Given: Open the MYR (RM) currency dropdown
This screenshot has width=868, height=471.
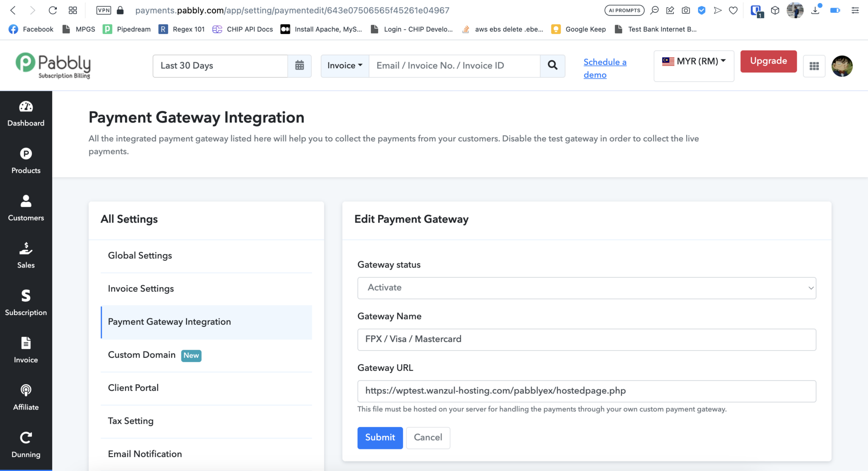Looking at the screenshot, I should (693, 61).
